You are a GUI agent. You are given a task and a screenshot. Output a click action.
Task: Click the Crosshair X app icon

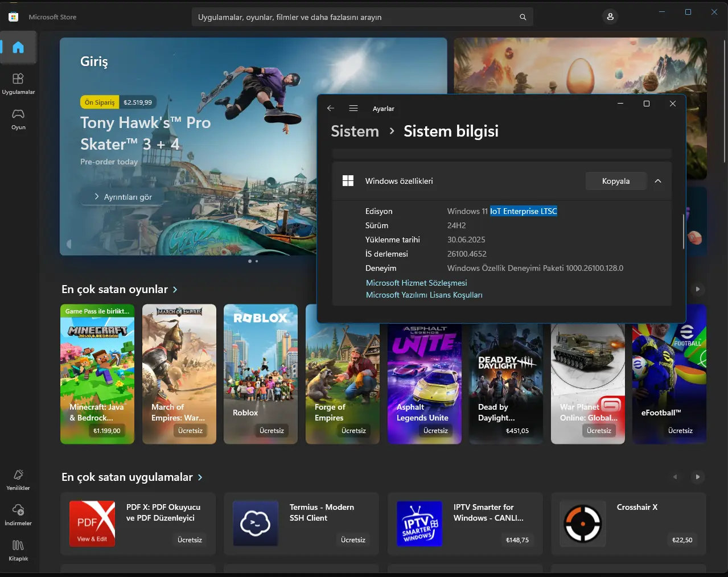coord(583,524)
